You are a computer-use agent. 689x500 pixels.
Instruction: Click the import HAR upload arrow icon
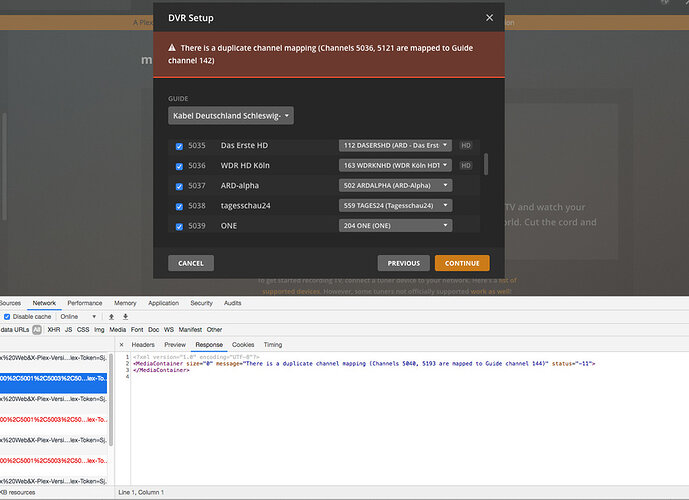[x=111, y=317]
